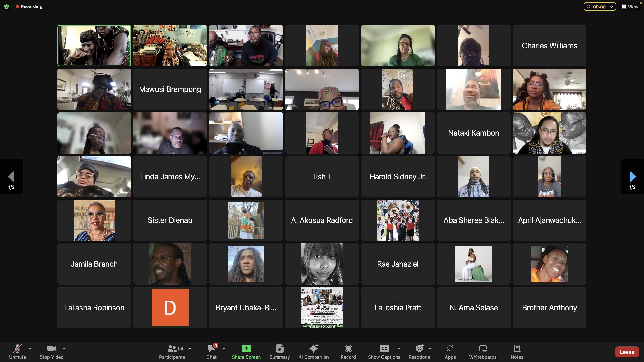Open the meeting timer dropdown
Screen dimensions: 644x362
click(611, 7)
